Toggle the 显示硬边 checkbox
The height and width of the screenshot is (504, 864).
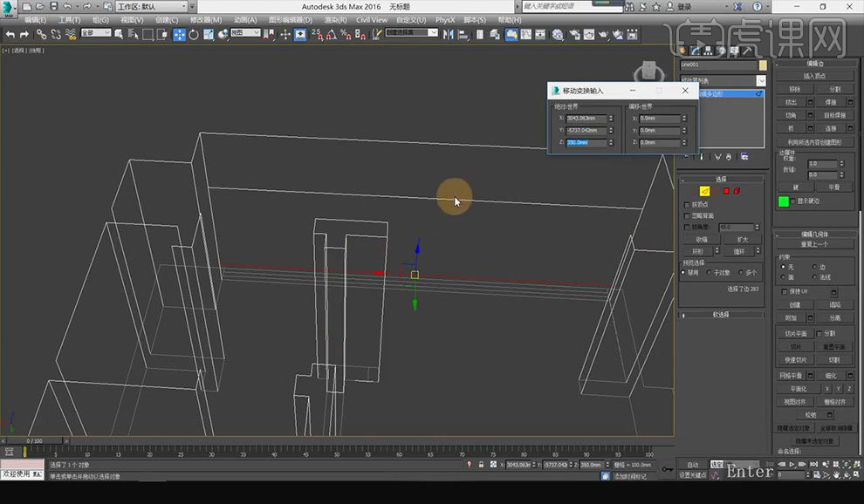point(793,201)
